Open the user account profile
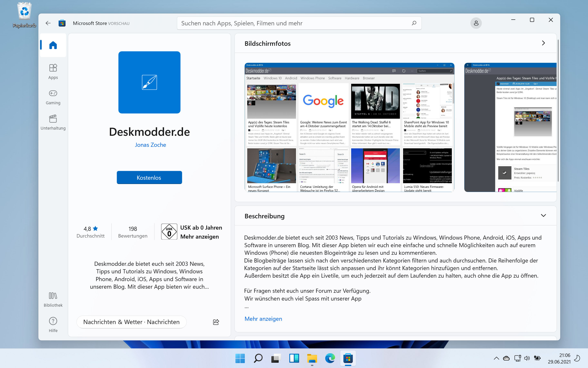Image resolution: width=588 pixels, height=368 pixels. click(x=476, y=23)
